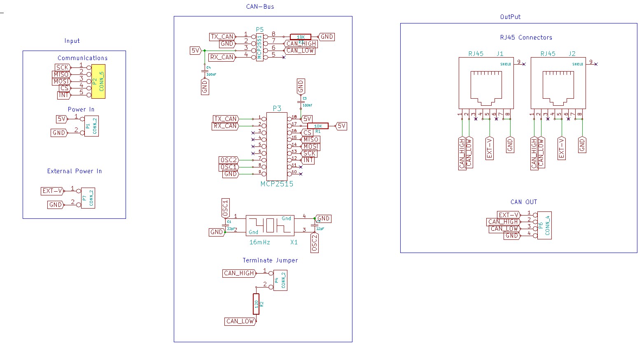The height and width of the screenshot is (348, 644).
Task: Click the yellow CONN_5 connector P2
Action: (x=98, y=81)
